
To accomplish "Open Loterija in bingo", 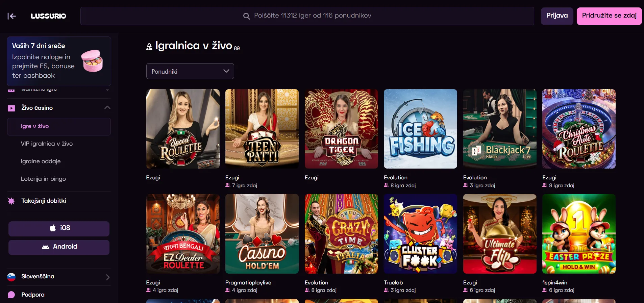I will (x=43, y=179).
